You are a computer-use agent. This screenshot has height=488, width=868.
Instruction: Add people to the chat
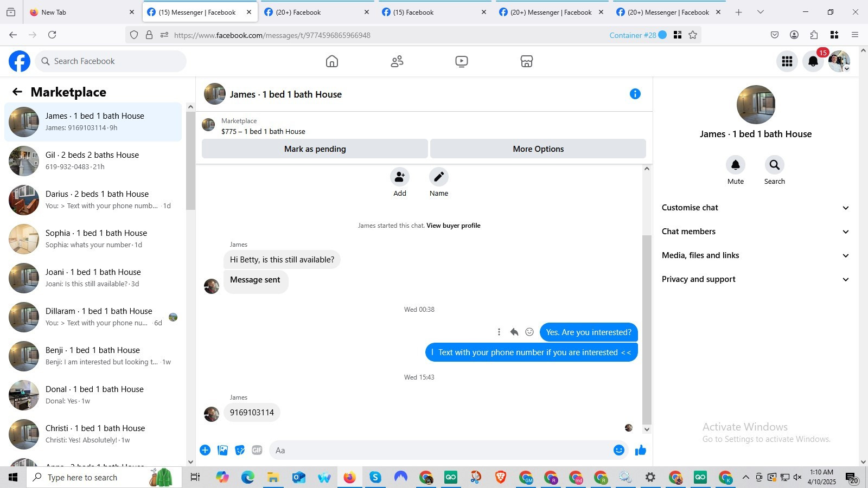(x=400, y=177)
